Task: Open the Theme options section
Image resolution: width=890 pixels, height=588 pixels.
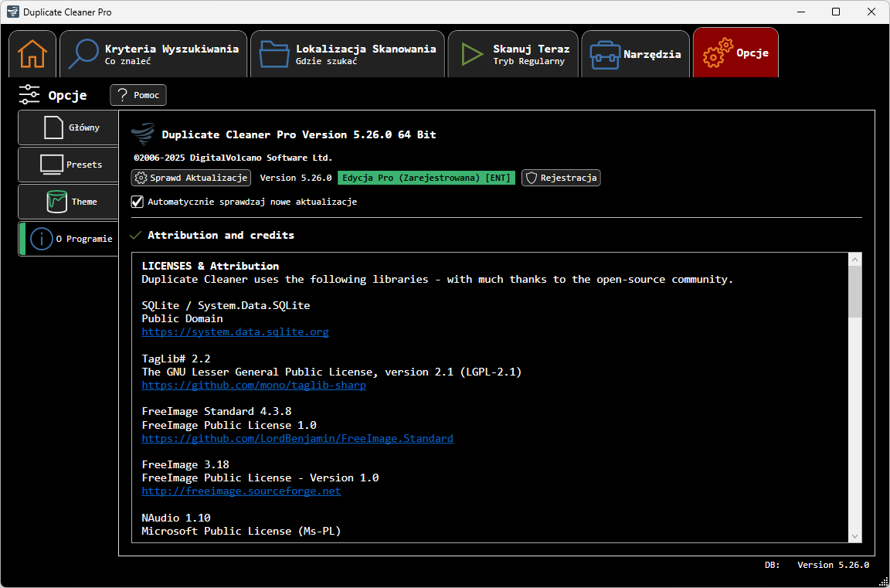Action: (x=68, y=202)
